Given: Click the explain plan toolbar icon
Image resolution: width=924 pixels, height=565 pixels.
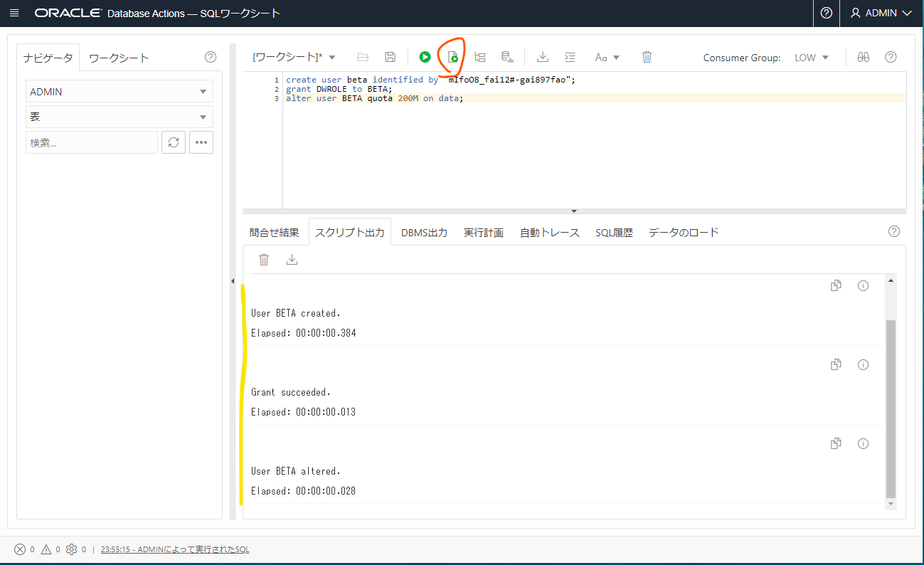Looking at the screenshot, I should click(x=480, y=57).
